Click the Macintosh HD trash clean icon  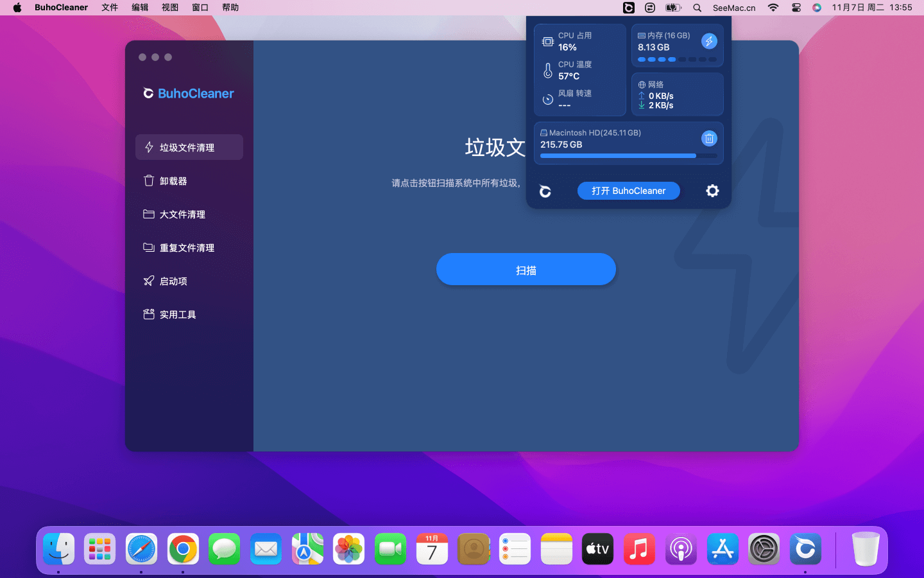point(709,139)
